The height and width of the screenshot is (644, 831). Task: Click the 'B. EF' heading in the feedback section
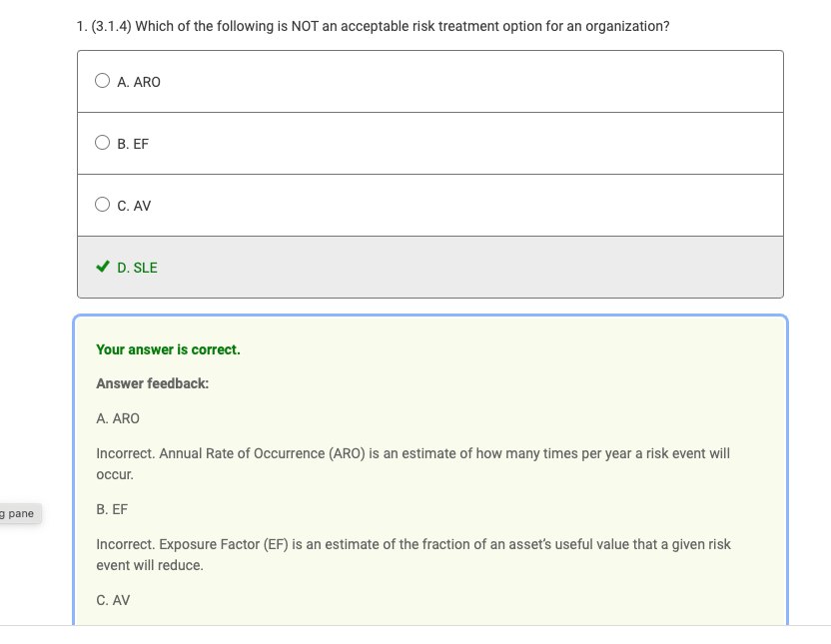112,509
